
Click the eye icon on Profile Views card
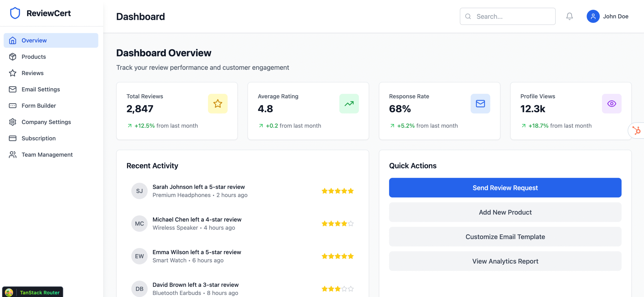pos(612,103)
